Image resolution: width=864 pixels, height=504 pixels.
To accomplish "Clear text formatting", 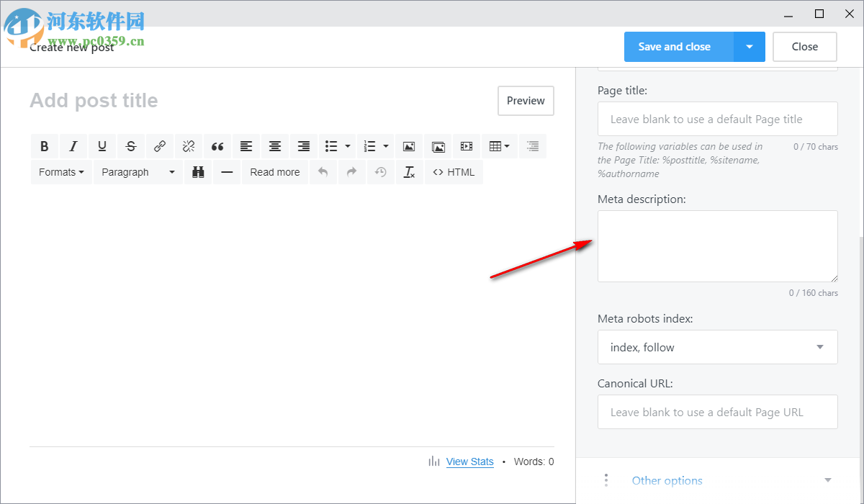I will coord(410,172).
